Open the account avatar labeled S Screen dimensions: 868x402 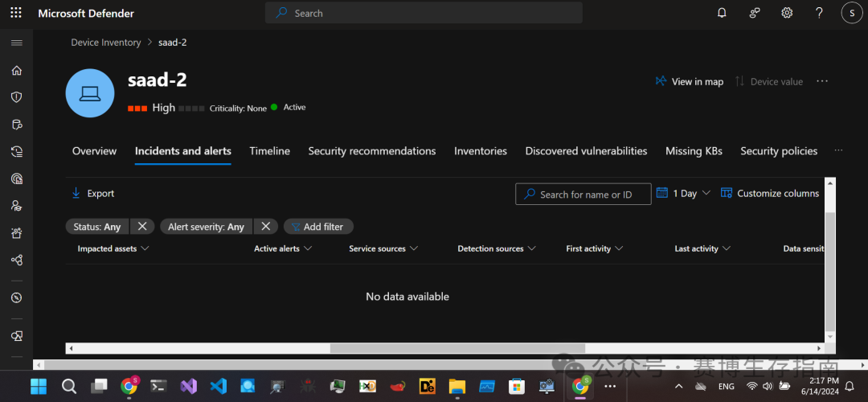[x=851, y=13]
